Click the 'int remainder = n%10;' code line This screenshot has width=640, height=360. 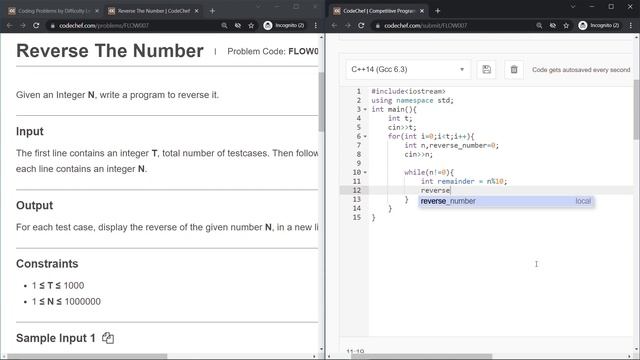point(464,181)
